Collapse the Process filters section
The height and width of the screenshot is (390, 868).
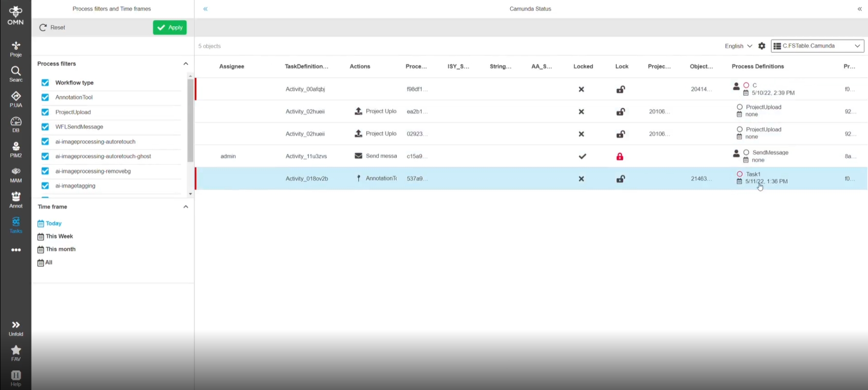pyautogui.click(x=185, y=64)
